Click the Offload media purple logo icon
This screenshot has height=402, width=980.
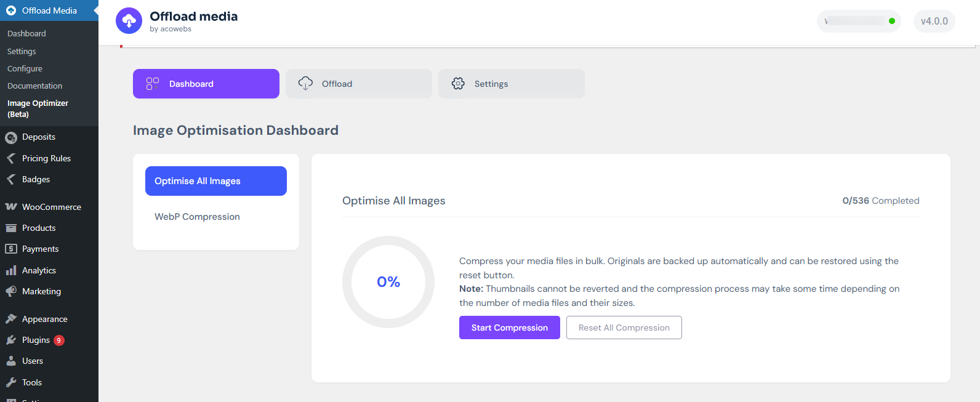(129, 21)
